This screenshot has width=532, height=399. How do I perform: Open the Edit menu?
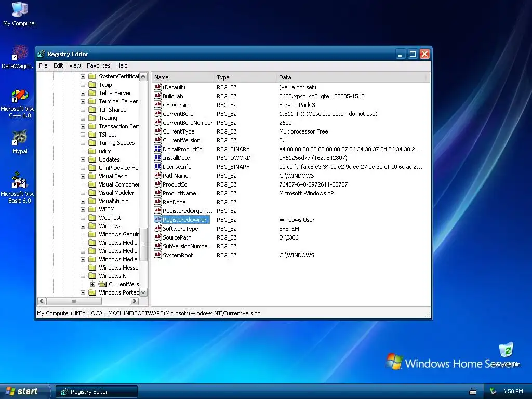58,65
